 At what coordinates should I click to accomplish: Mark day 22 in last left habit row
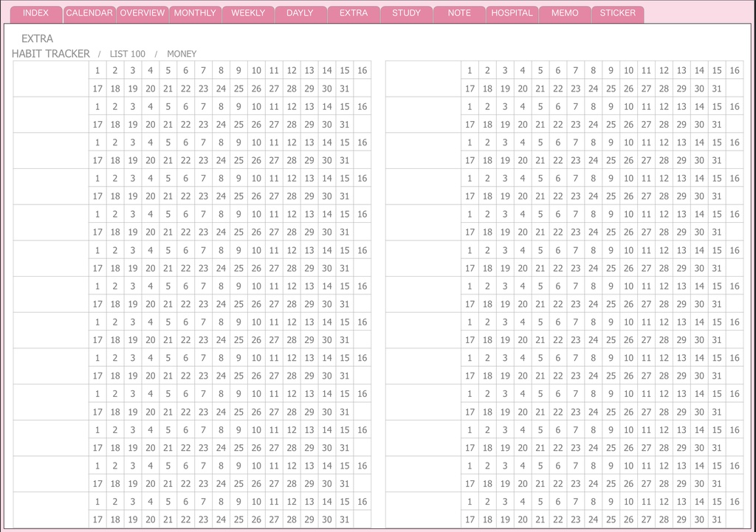[185, 519]
